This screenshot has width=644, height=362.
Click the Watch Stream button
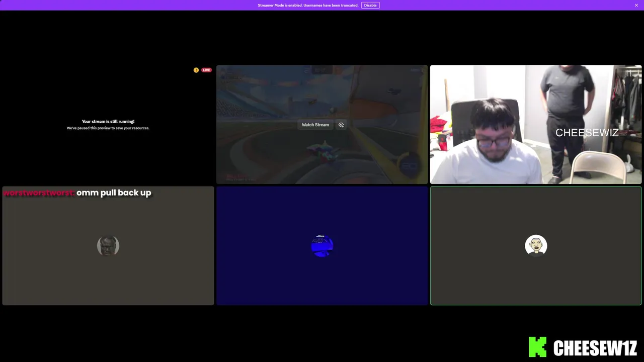(x=315, y=125)
